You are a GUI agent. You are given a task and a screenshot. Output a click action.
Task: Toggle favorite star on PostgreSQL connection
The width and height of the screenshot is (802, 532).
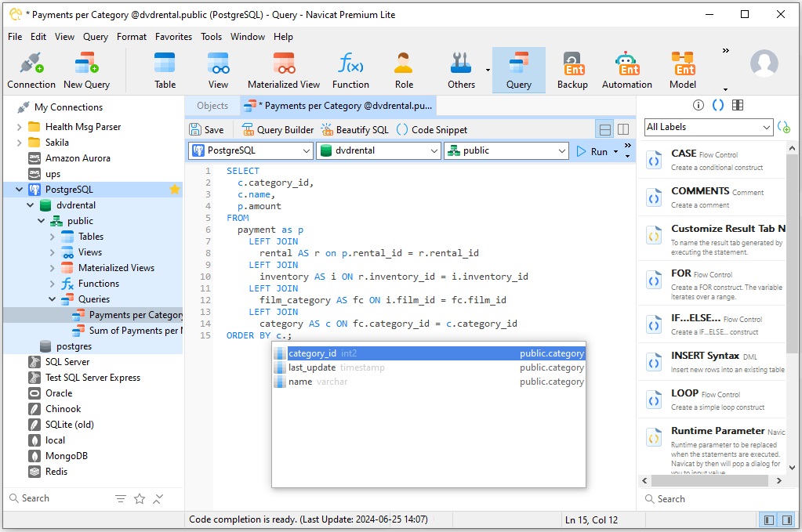point(174,190)
